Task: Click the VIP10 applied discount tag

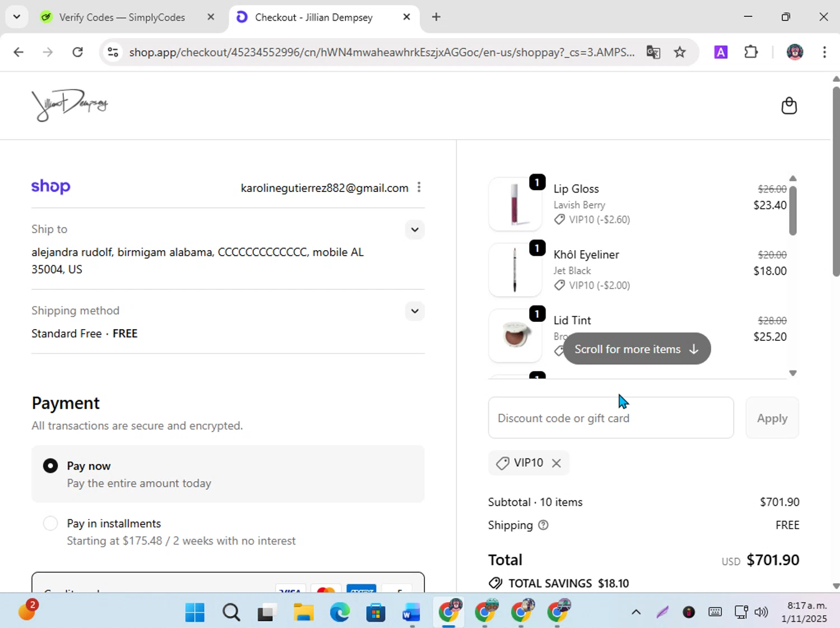Action: (529, 463)
